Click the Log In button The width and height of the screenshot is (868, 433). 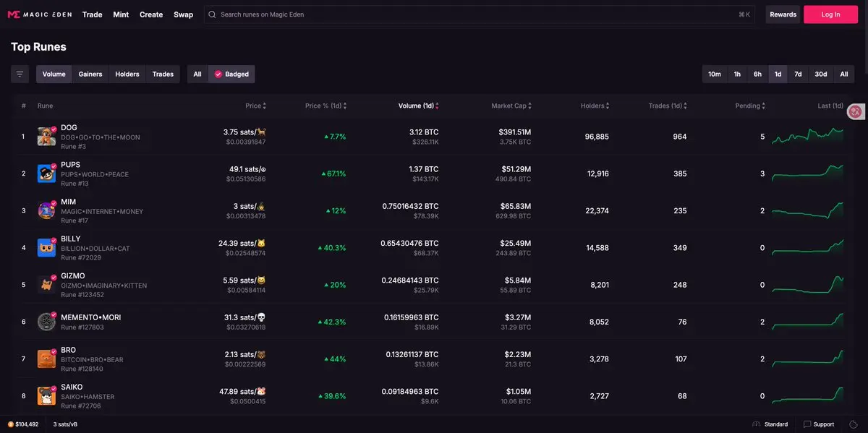831,14
